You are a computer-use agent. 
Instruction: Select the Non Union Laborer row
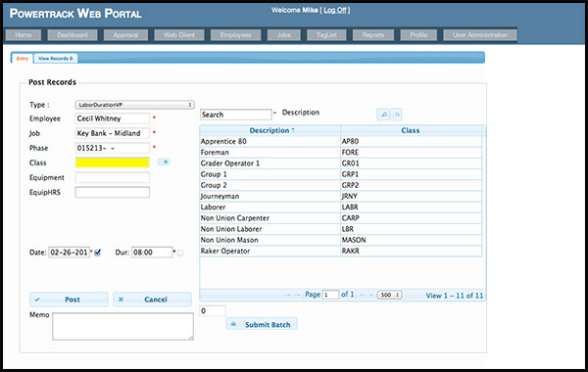[x=341, y=229]
